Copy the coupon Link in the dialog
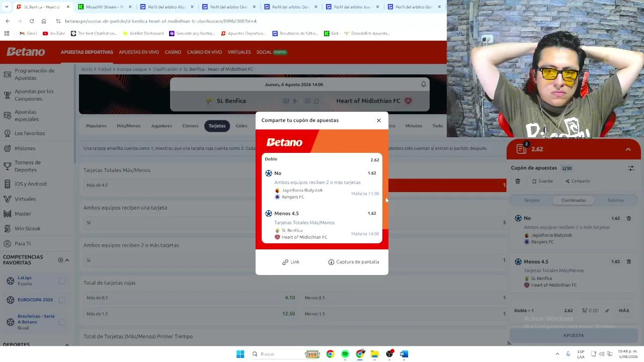 [291, 262]
